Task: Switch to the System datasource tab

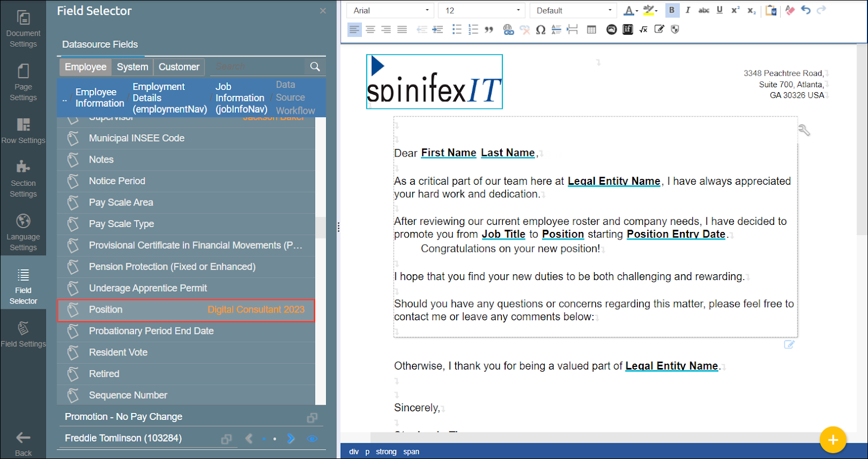Action: pos(132,67)
